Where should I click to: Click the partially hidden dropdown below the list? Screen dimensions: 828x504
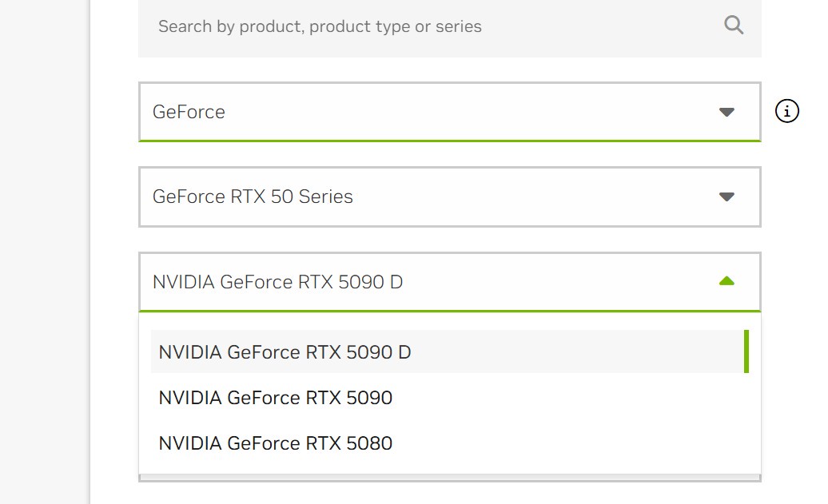(x=449, y=478)
